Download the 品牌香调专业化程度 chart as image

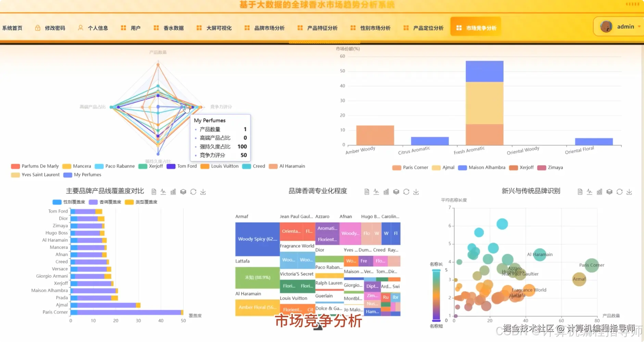tap(416, 192)
